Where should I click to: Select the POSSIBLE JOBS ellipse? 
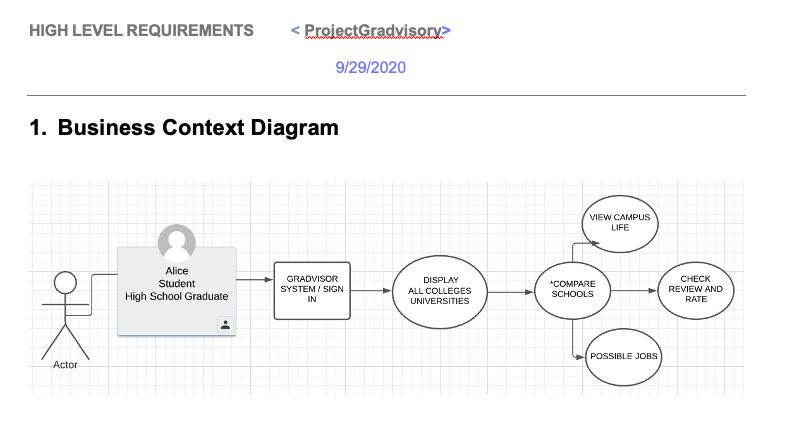tap(623, 357)
